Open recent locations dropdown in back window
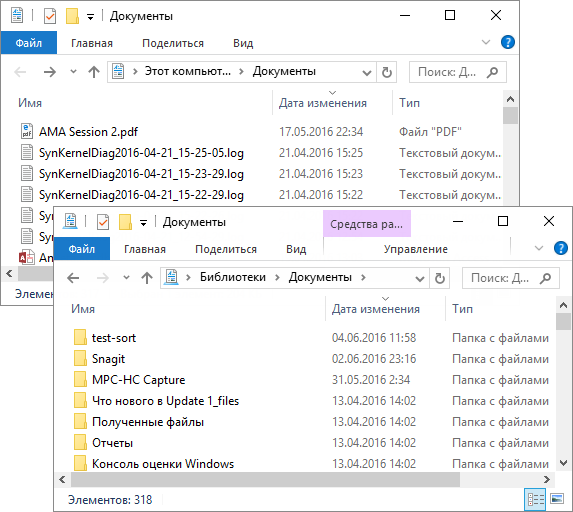 tap(73, 72)
